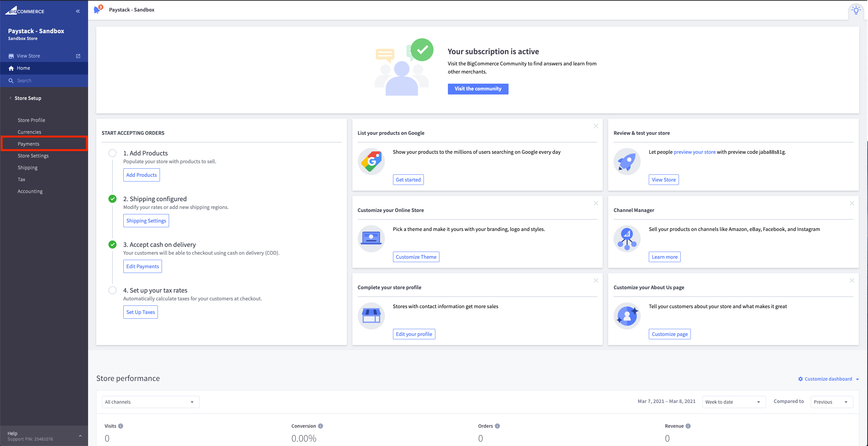Click the Paystack - Sandbox store name in sidebar

(36, 31)
